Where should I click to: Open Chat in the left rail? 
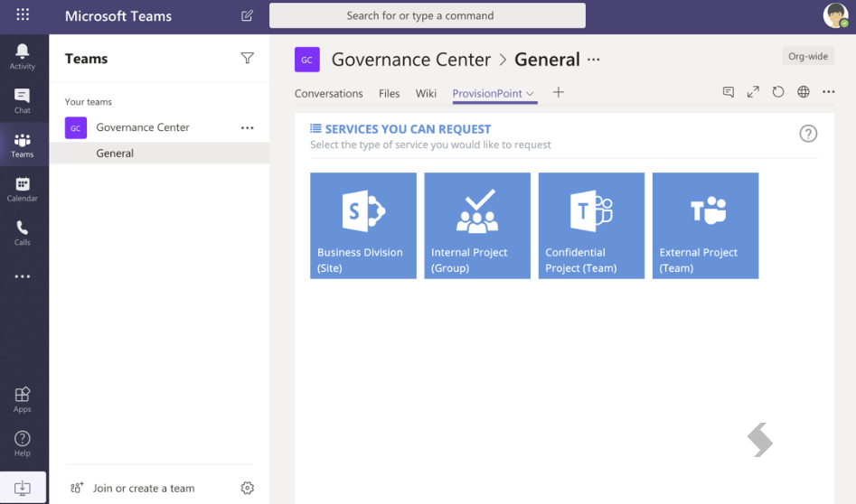23,101
